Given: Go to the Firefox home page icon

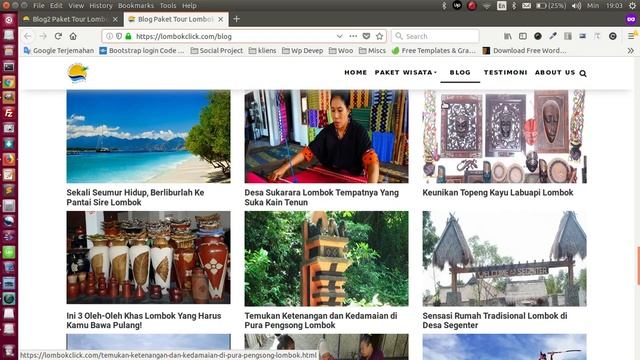Looking at the screenshot, I should click(x=73, y=36).
